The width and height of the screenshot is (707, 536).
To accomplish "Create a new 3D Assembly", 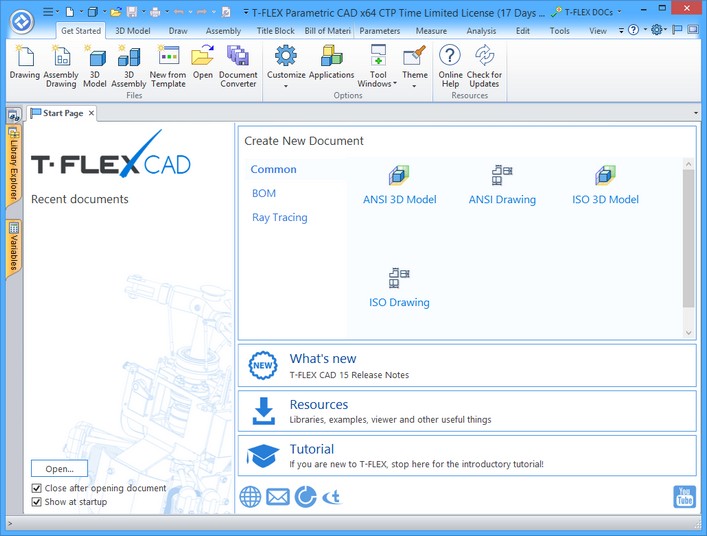I will (129, 67).
